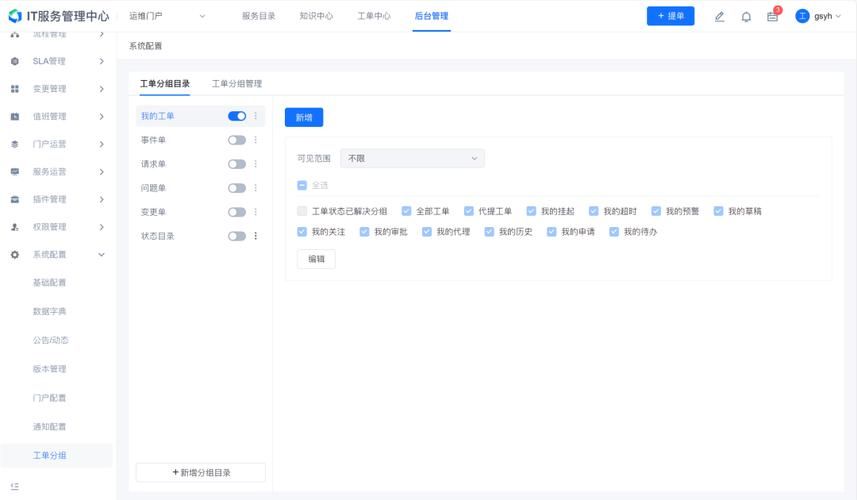This screenshot has width=857, height=500.
Task: Open the inbox icon with red badge
Action: click(773, 17)
